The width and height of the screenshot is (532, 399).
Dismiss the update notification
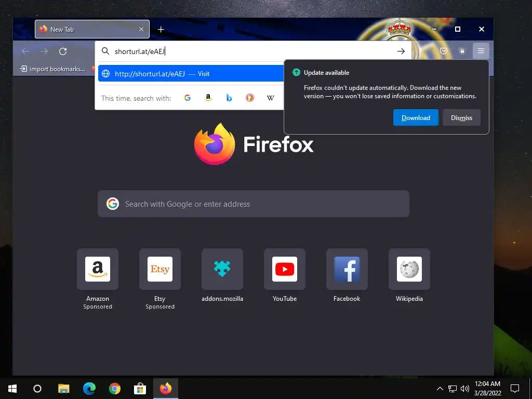(461, 118)
